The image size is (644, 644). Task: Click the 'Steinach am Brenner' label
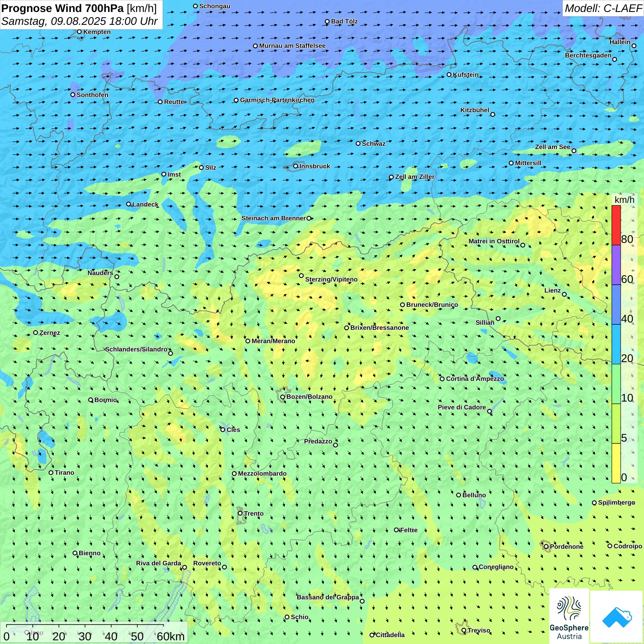click(274, 218)
